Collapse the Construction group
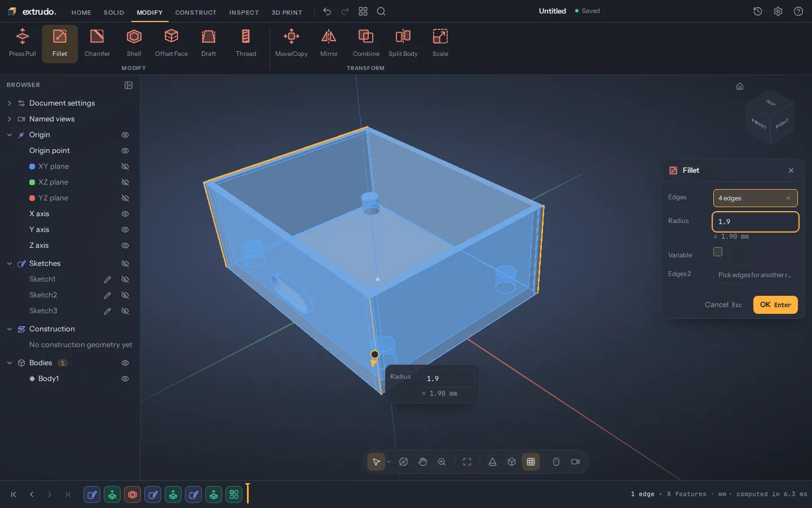Image resolution: width=812 pixels, height=508 pixels. [10, 329]
